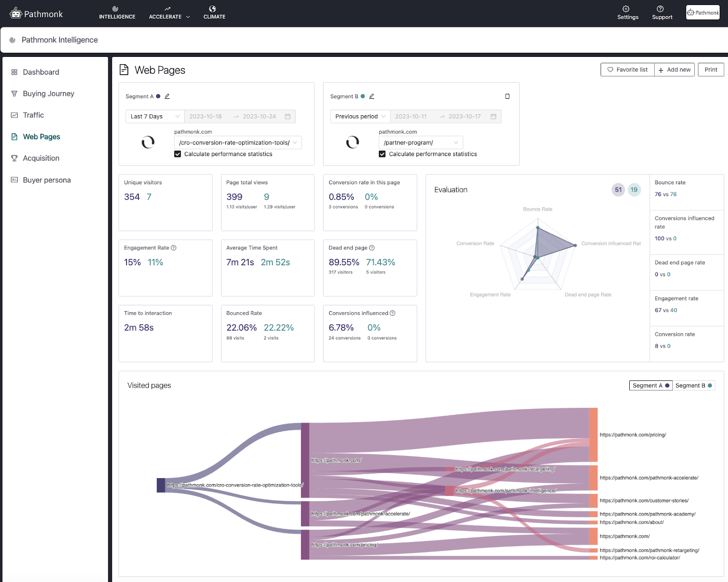Screen dimensions: 728x582
Task: Click the Support icon
Action: (662, 12)
